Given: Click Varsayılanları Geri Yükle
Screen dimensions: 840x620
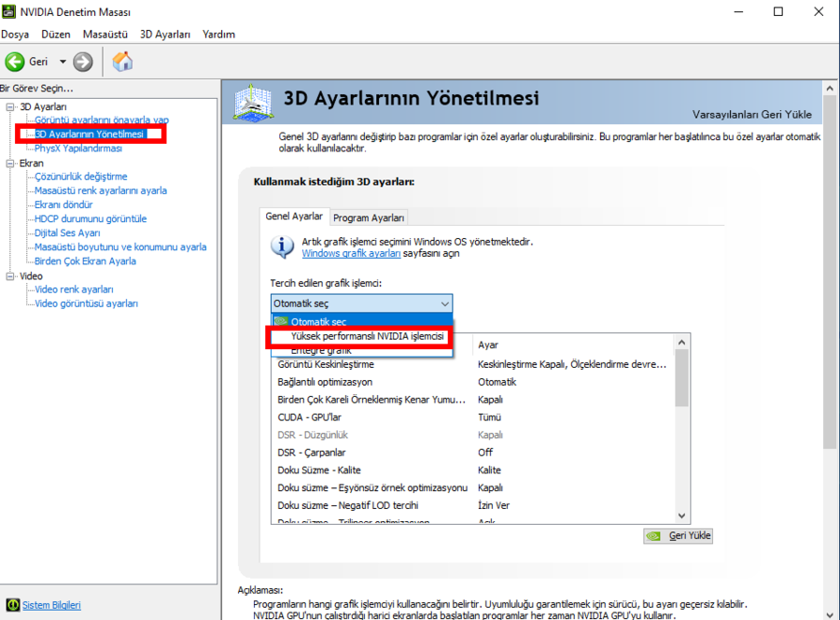Looking at the screenshot, I should [x=751, y=114].
